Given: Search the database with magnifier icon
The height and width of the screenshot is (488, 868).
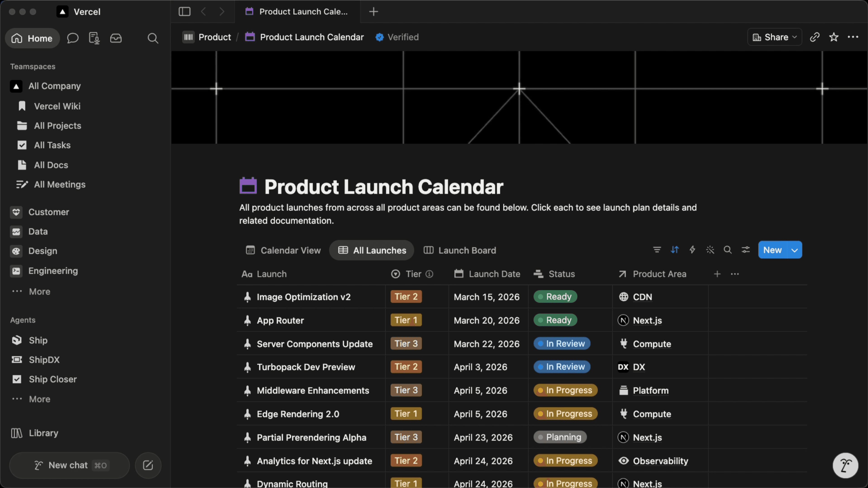Looking at the screenshot, I should pyautogui.click(x=728, y=250).
